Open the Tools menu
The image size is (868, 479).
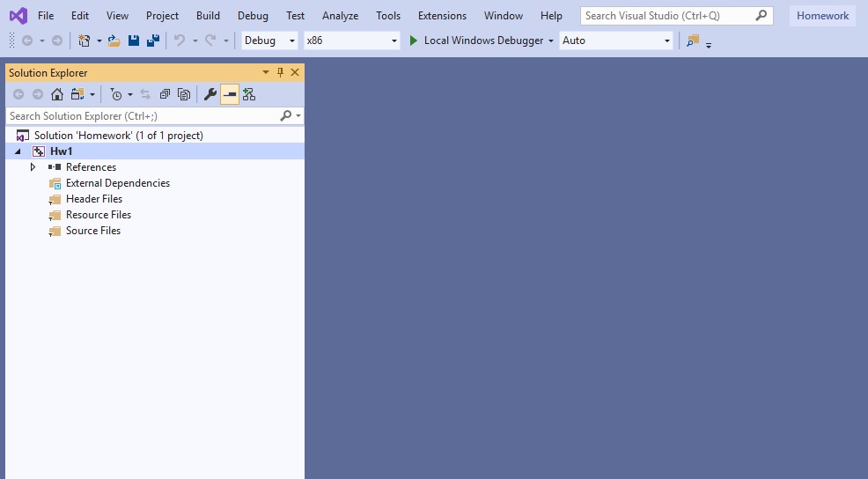tap(388, 16)
